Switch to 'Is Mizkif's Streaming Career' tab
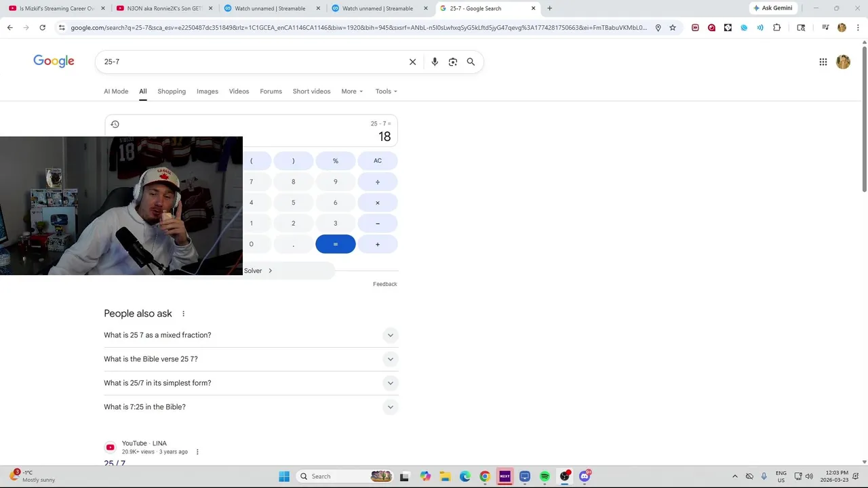 [x=57, y=8]
